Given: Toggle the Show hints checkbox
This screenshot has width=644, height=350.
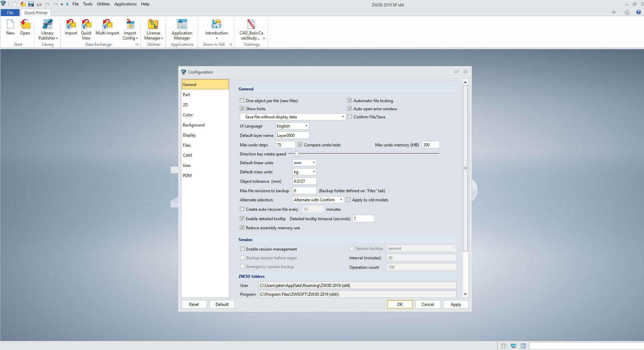Looking at the screenshot, I should [242, 109].
